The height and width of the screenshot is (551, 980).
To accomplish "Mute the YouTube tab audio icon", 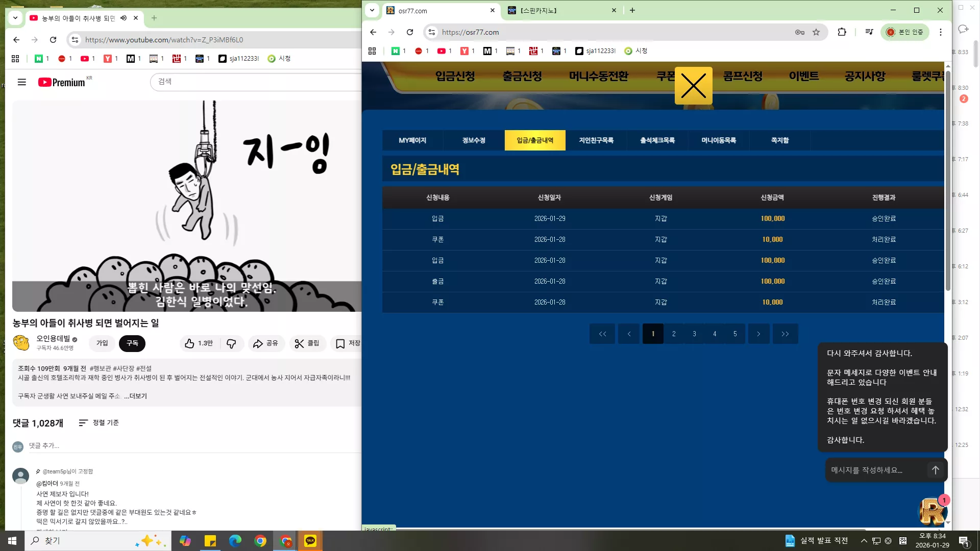I will click(124, 18).
